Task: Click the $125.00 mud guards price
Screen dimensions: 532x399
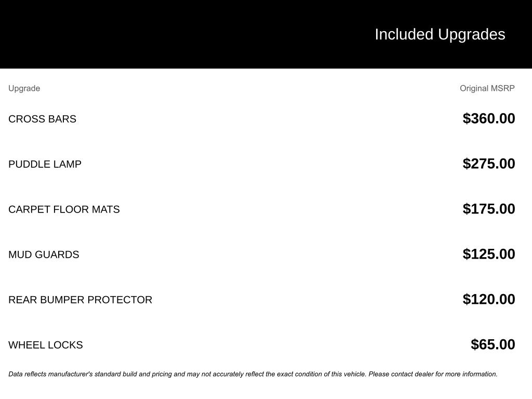Action: (488, 254)
